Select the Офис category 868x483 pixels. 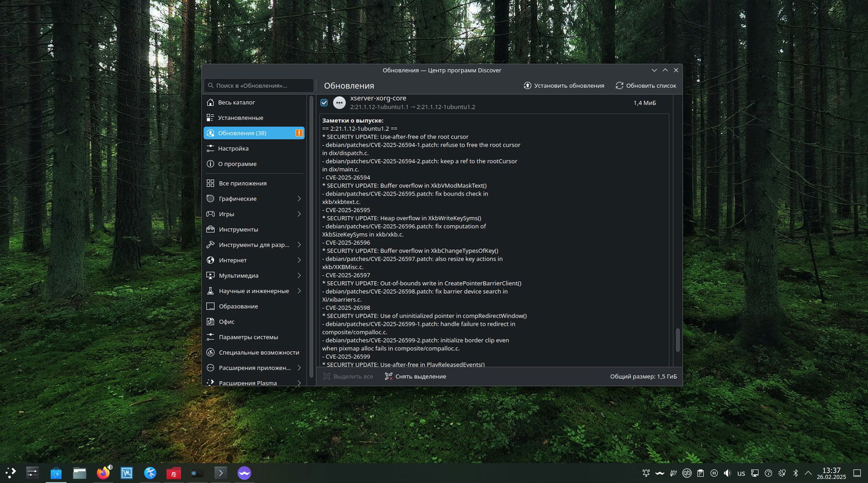[x=254, y=322]
